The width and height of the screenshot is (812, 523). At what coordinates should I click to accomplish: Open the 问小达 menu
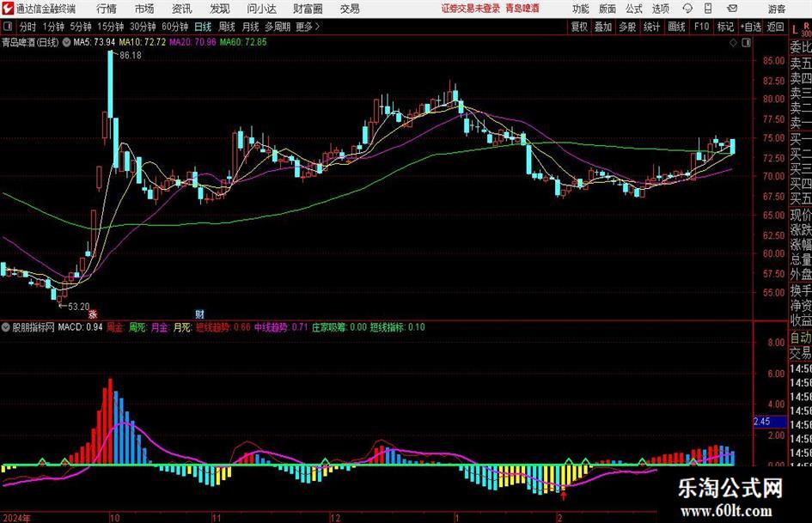(261, 9)
